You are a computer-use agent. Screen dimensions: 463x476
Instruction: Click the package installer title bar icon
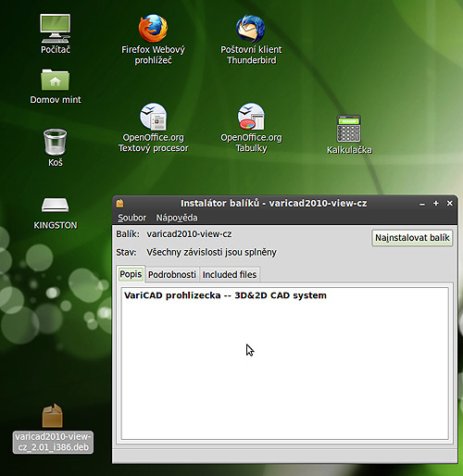(119, 203)
